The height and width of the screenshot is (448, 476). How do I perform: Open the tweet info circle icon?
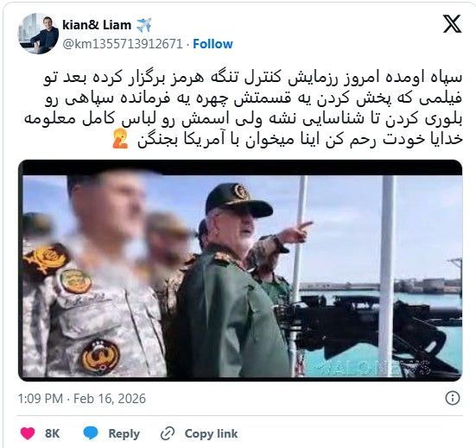(453, 398)
